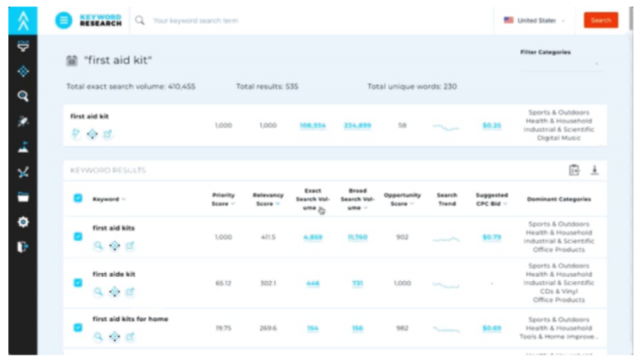
Task: Click the "first aid kits for home" keyword text
Action: [x=130, y=319]
